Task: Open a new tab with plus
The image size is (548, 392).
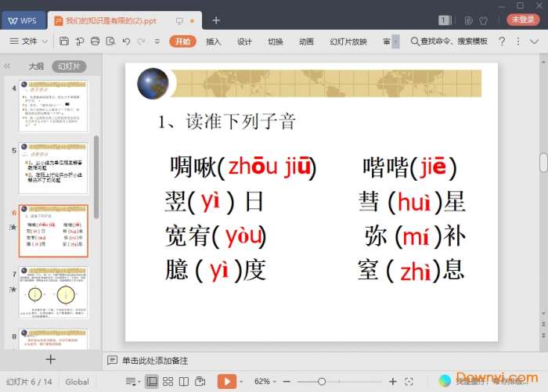Action: (x=216, y=20)
